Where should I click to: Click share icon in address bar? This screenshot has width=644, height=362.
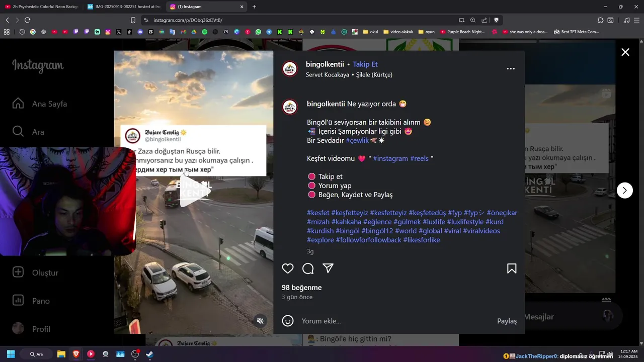click(x=484, y=20)
